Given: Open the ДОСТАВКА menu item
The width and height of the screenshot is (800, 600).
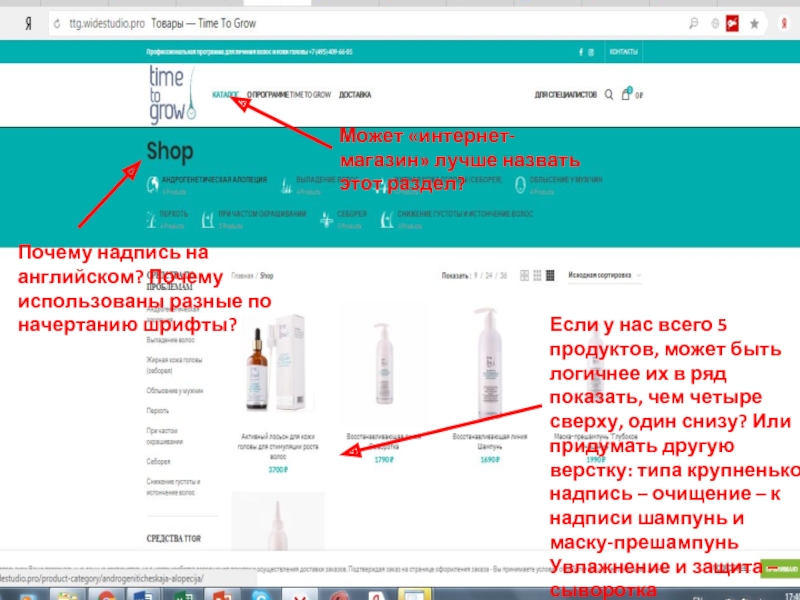Looking at the screenshot, I should pos(355,95).
